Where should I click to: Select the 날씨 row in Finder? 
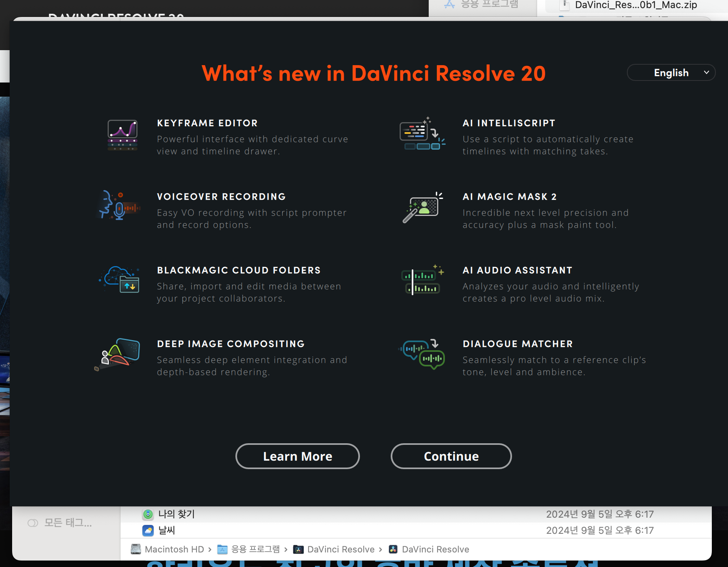(416, 530)
